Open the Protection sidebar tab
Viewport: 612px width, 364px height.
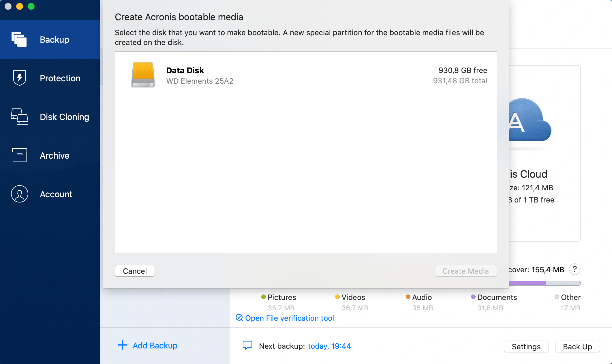(x=60, y=78)
